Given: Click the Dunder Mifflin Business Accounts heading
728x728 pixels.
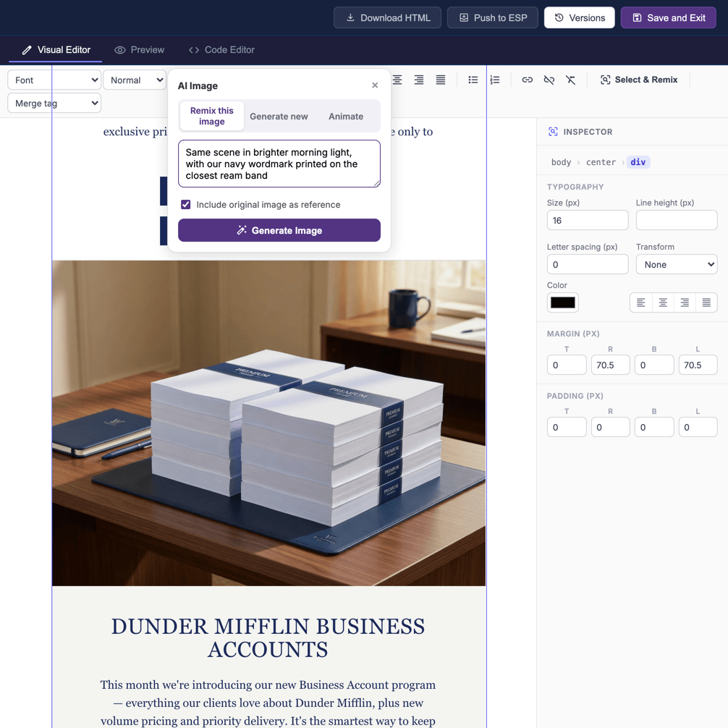Looking at the screenshot, I should (268, 638).
